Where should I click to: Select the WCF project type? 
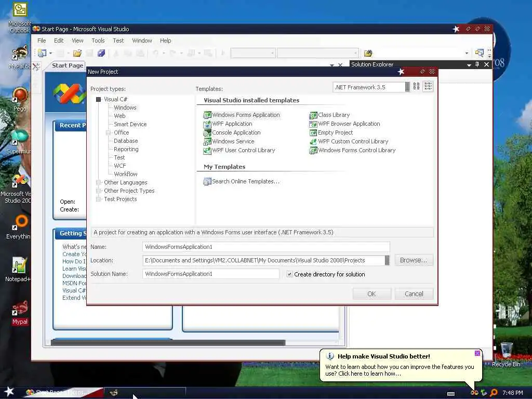pyautogui.click(x=120, y=166)
